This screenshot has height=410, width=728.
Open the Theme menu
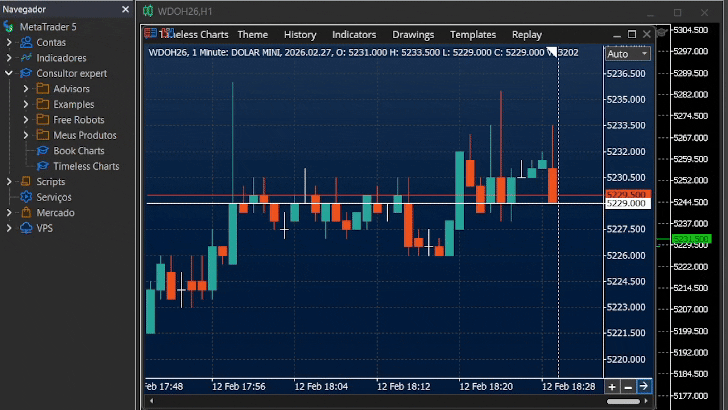tap(253, 35)
